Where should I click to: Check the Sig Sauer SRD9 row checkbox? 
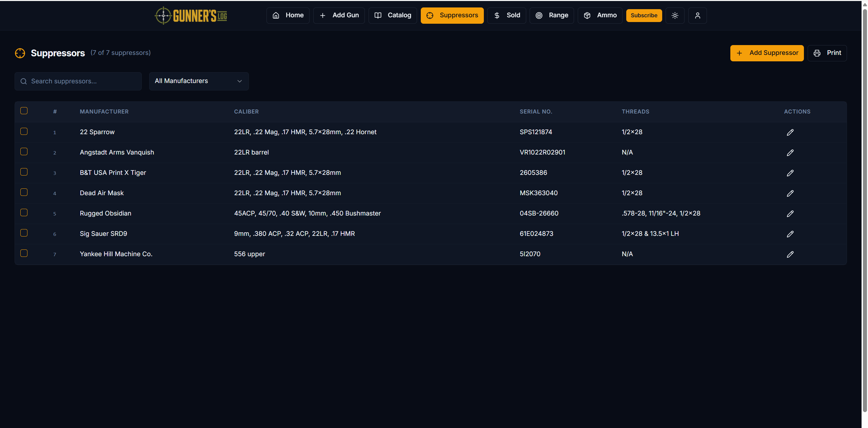point(24,233)
